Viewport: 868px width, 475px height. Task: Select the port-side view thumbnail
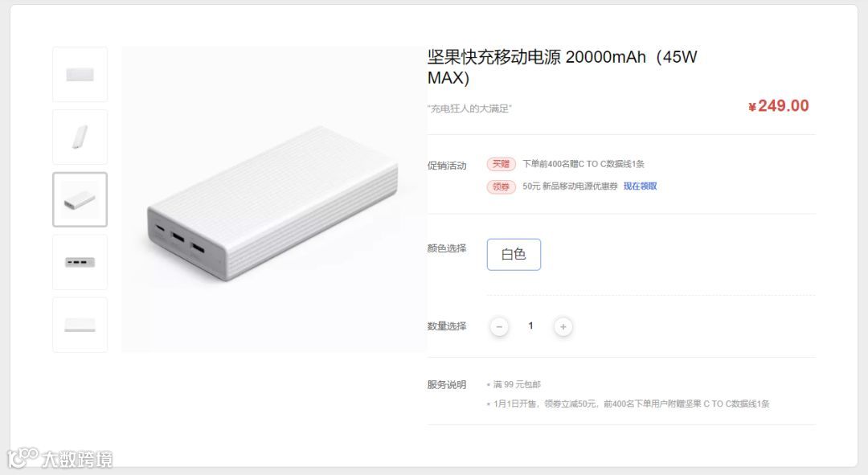click(x=80, y=262)
